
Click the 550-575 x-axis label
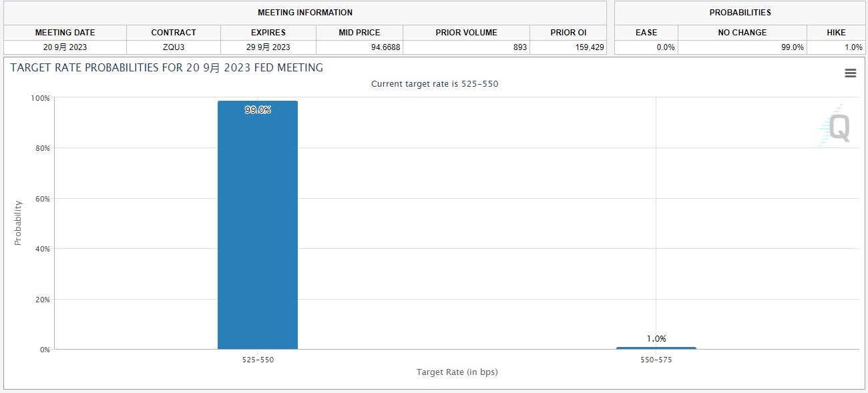tap(656, 360)
